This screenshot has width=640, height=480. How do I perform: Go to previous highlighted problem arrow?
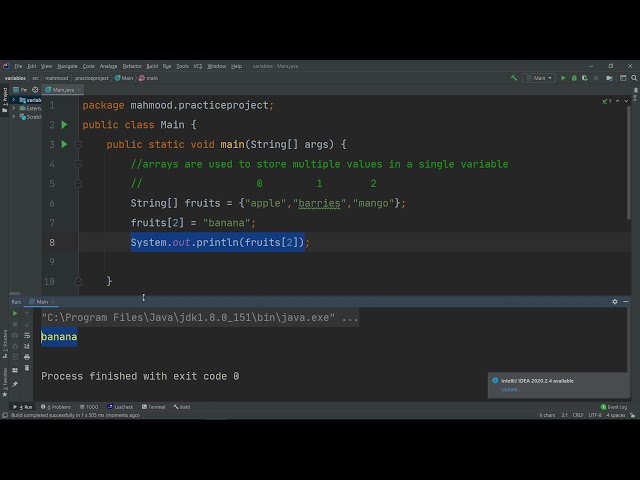tap(618, 101)
